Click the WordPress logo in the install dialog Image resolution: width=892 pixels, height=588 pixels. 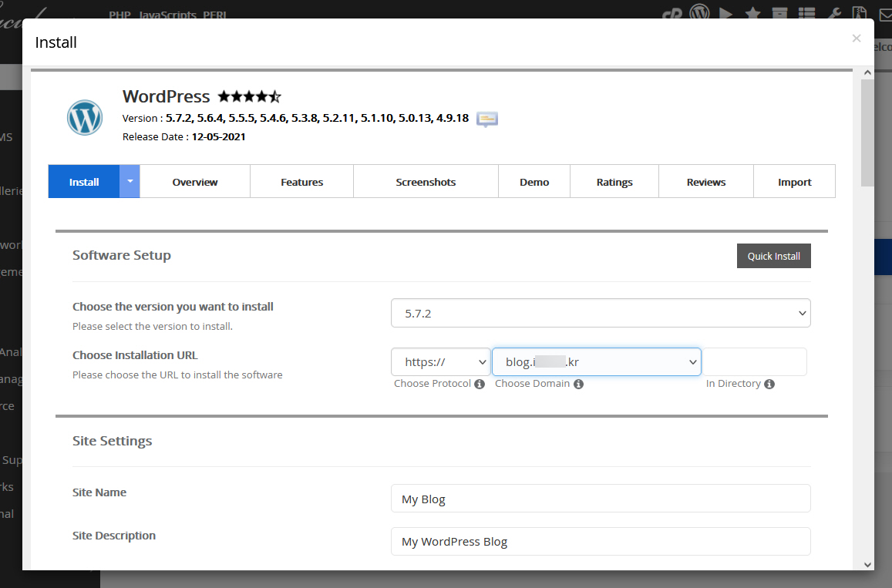point(85,118)
